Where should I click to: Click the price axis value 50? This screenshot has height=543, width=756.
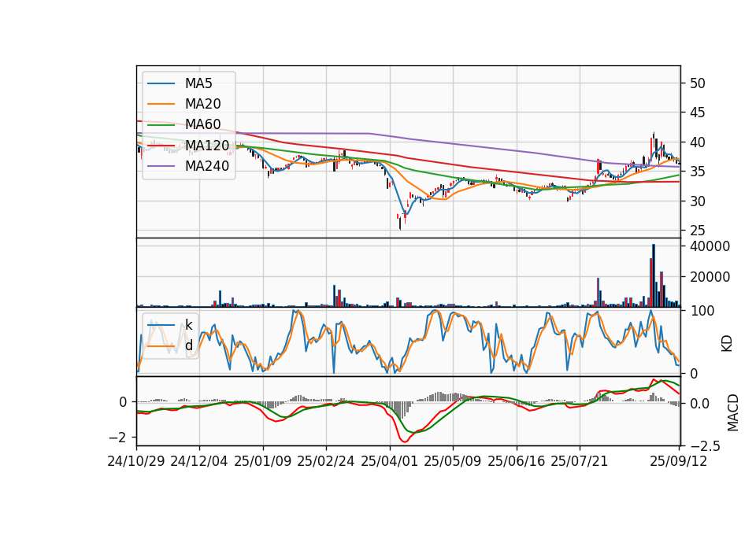[697, 83]
